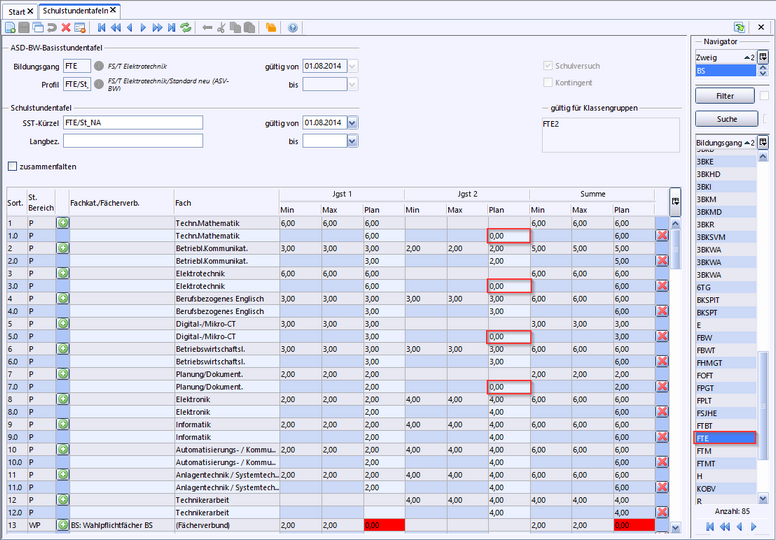Image resolution: width=776 pixels, height=540 pixels.
Task: Click green plus icon in Techn.Mathematik row
Action: pos(62,223)
